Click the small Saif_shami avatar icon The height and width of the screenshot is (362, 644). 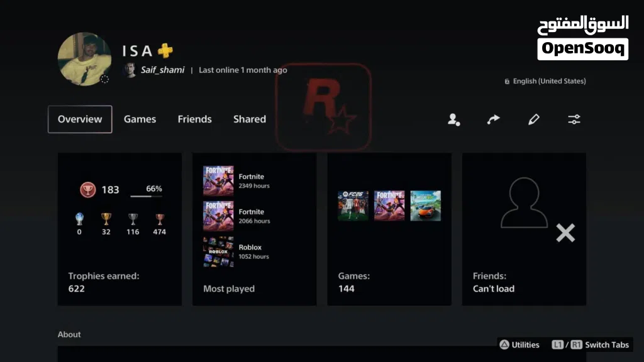[x=130, y=70]
